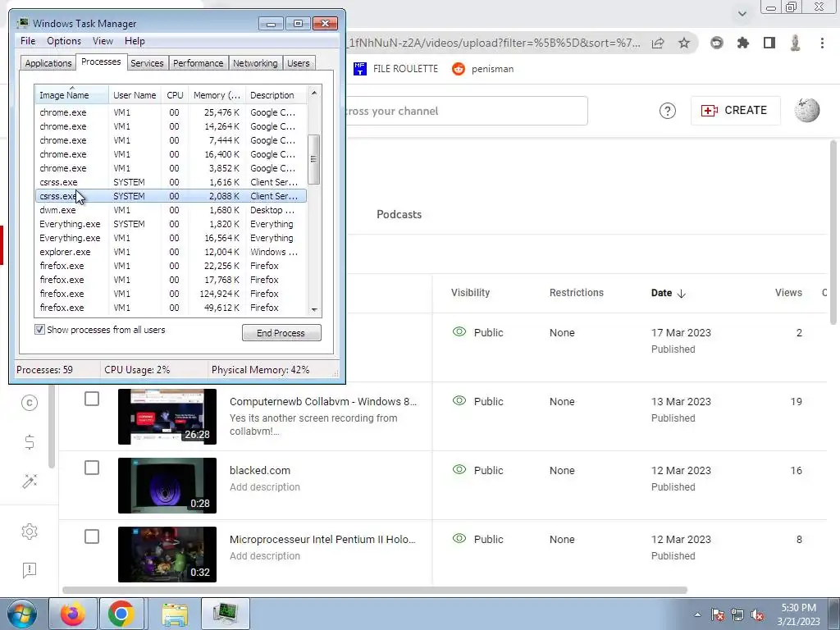Open the Task Manager Options menu
840x630 pixels.
click(64, 41)
